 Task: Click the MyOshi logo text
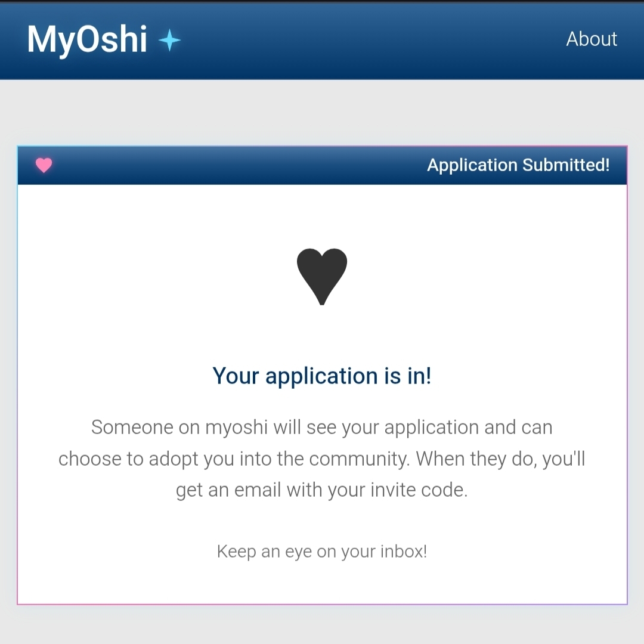87,40
